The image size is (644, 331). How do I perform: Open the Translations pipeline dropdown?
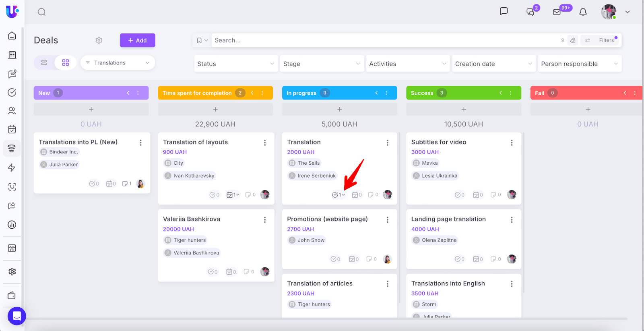[118, 63]
